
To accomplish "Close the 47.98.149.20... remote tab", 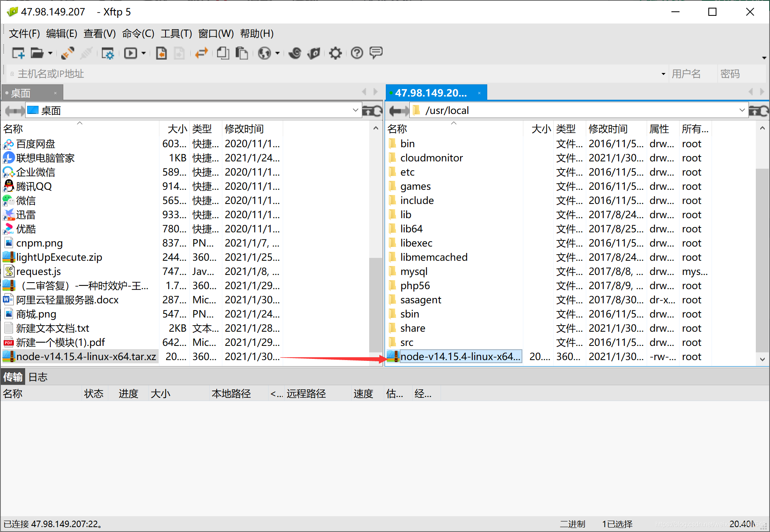I will (x=479, y=93).
